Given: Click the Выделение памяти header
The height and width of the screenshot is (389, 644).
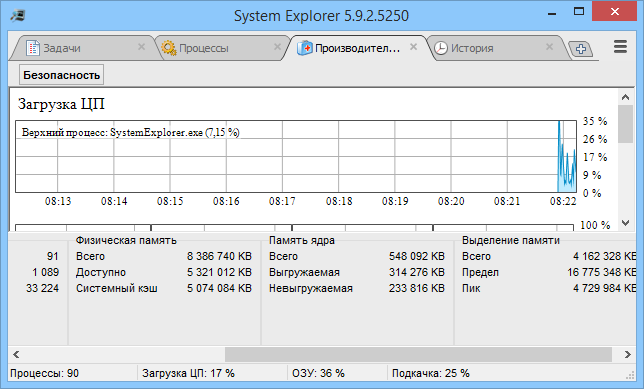Looking at the screenshot, I should [511, 240].
